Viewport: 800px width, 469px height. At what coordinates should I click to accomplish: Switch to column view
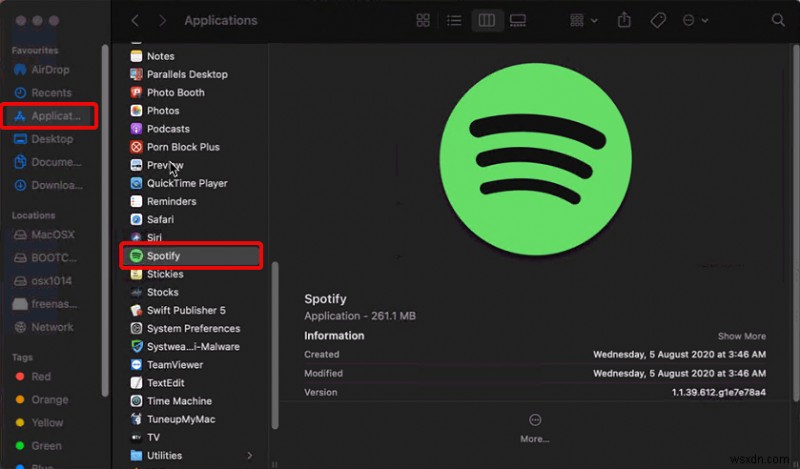[x=487, y=20]
